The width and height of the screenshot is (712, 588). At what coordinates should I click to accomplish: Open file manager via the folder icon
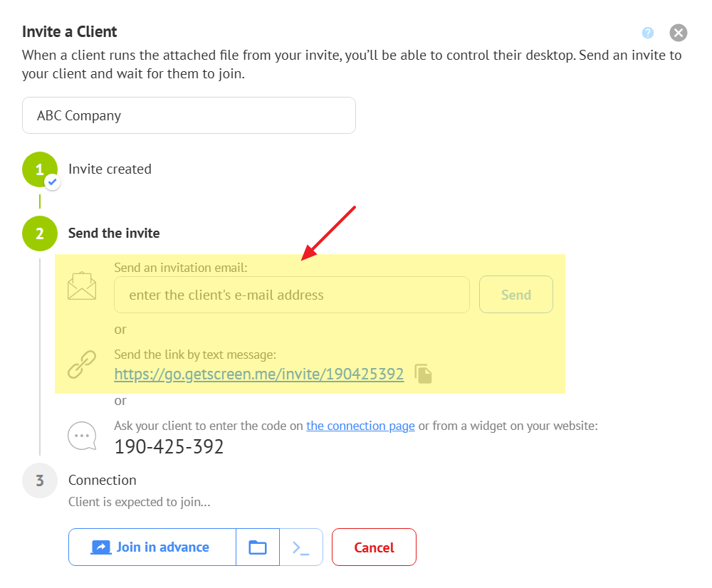(x=258, y=547)
